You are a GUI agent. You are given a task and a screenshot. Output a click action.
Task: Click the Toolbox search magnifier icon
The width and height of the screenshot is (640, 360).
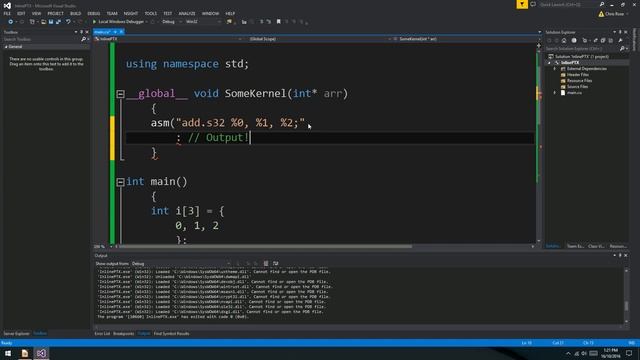click(x=83, y=39)
